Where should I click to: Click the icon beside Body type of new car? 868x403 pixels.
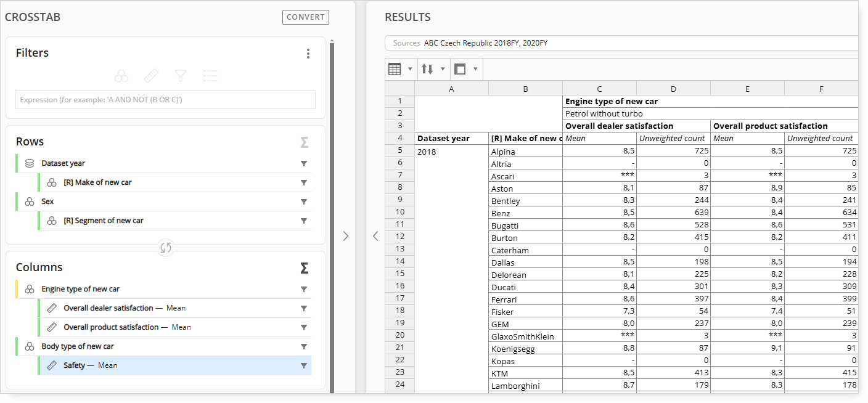pos(30,346)
